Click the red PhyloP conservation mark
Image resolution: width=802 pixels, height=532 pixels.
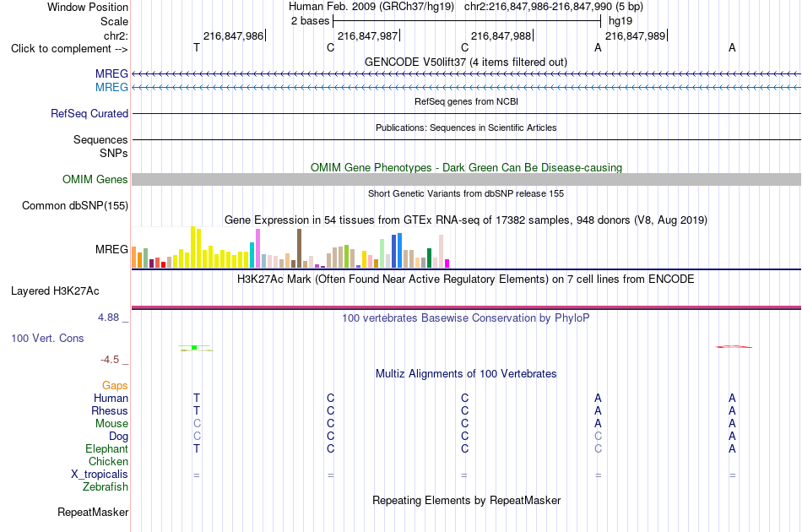click(x=734, y=347)
